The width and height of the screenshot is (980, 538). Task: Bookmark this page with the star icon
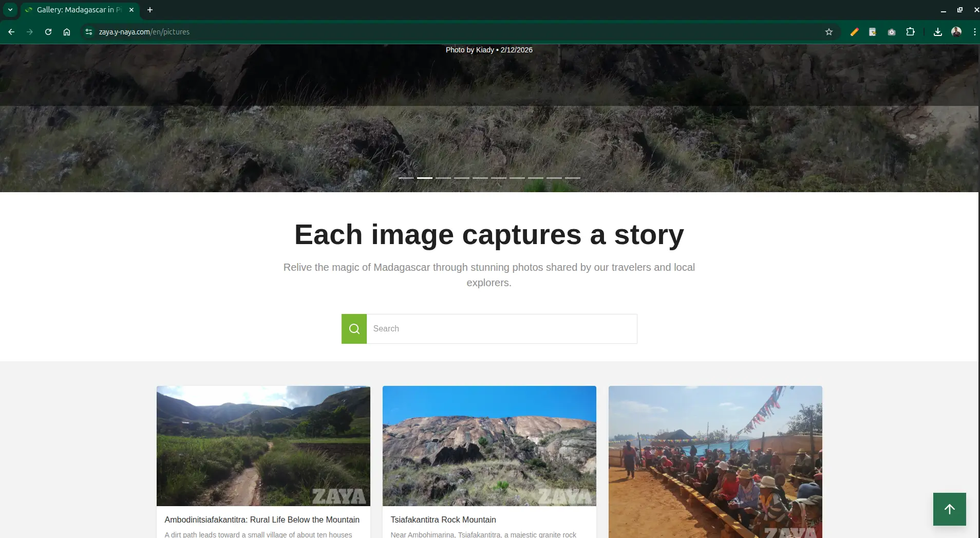[x=828, y=32]
